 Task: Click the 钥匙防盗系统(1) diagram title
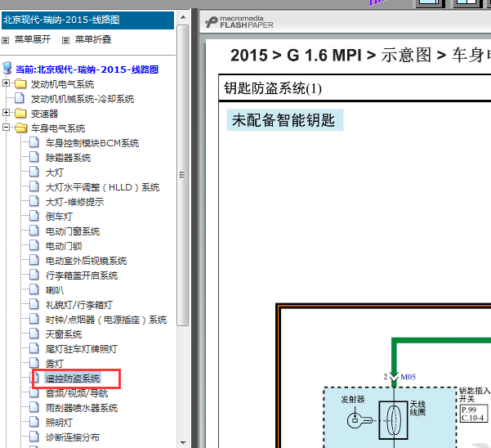[x=273, y=88]
